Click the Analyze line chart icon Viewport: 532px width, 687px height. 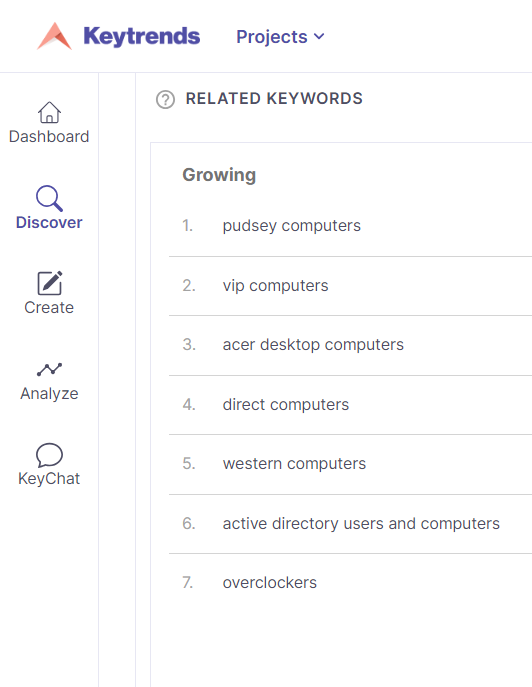coord(49,369)
